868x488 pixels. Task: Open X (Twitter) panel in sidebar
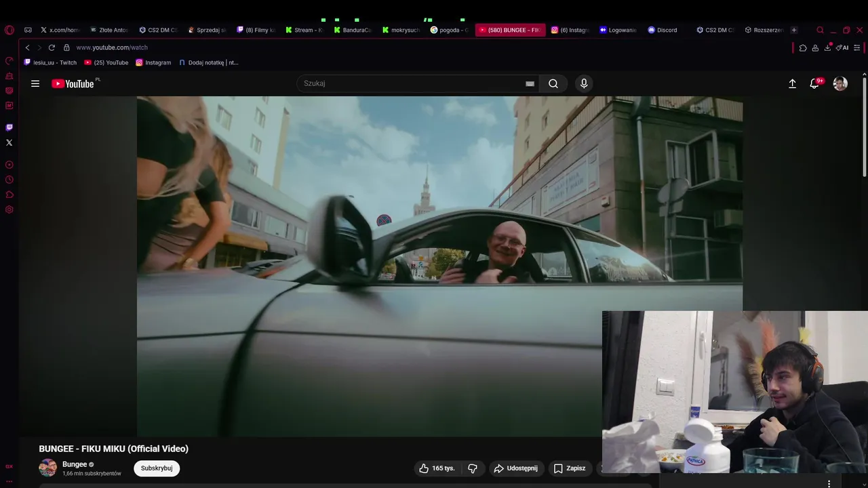(x=9, y=142)
